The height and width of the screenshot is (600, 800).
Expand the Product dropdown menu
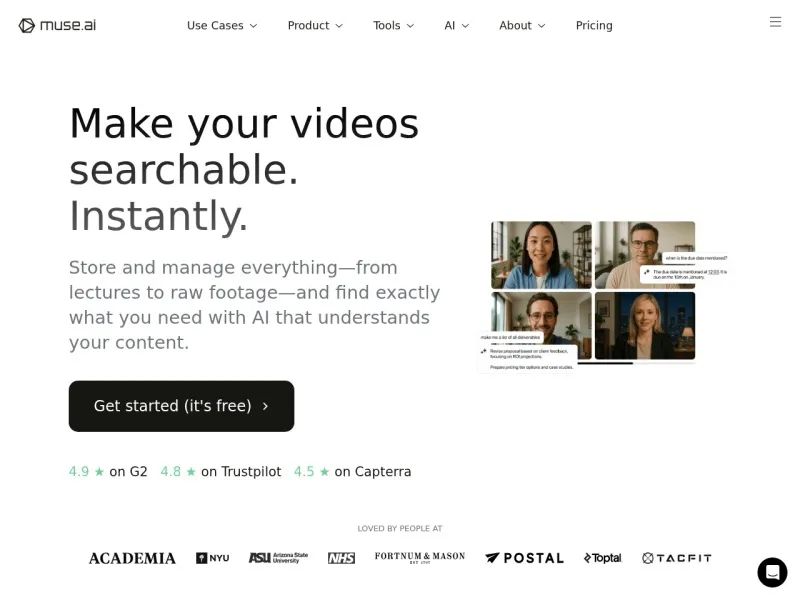coord(315,25)
